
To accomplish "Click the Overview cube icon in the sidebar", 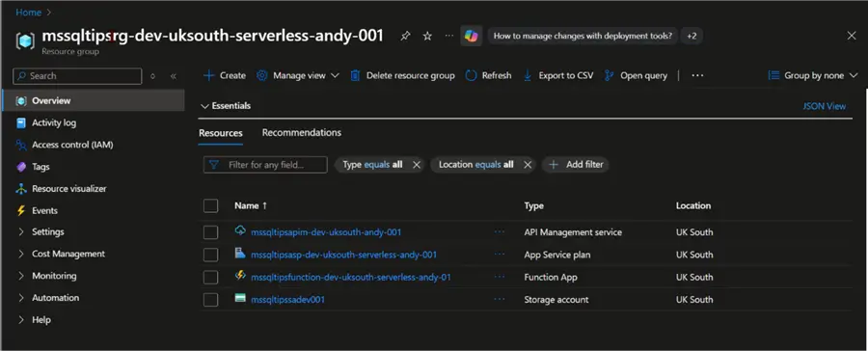I will point(21,100).
